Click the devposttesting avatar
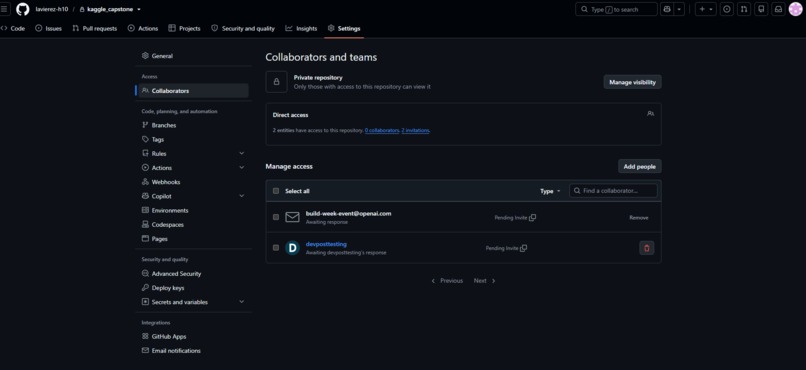This screenshot has height=370, width=806. tap(292, 248)
